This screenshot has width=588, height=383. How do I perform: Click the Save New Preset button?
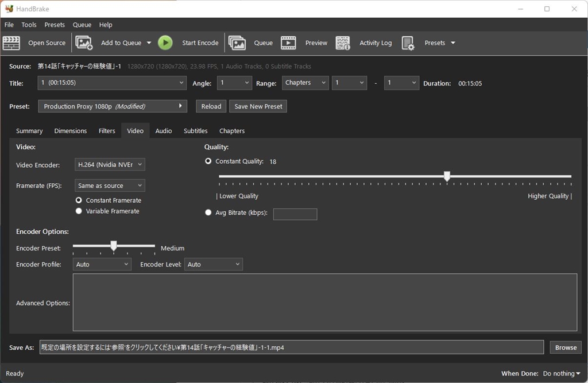coord(258,106)
